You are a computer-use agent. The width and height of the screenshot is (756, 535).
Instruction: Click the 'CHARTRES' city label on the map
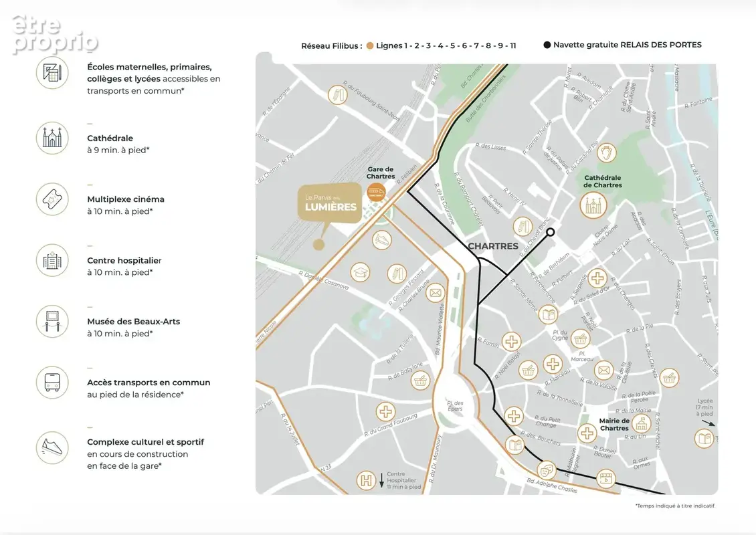coord(493,246)
